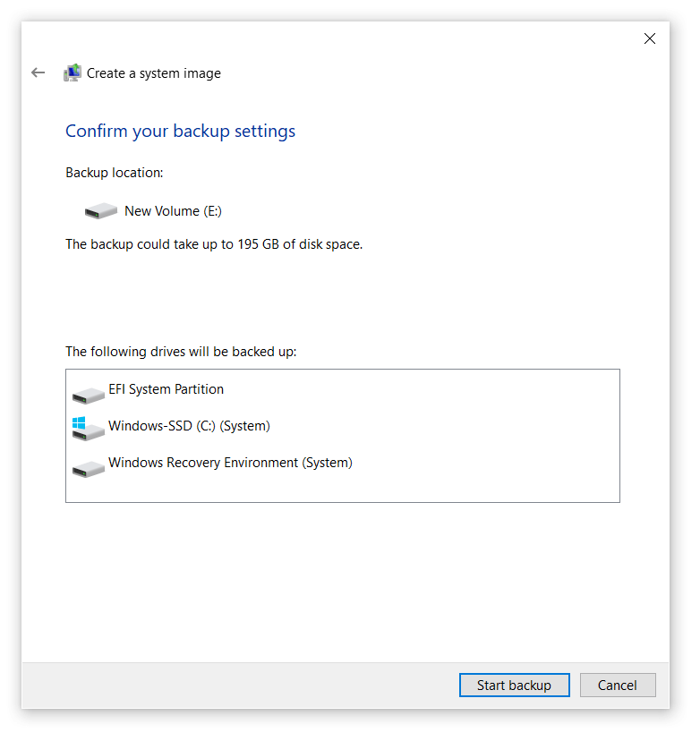Cancel the system image wizard

(x=618, y=686)
